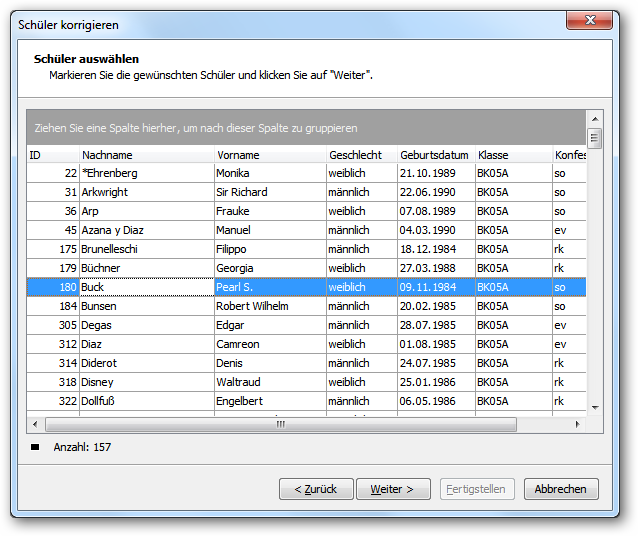This screenshot has width=638, height=536.
Task: Select the row for Diderot Denis
Action: (306, 363)
